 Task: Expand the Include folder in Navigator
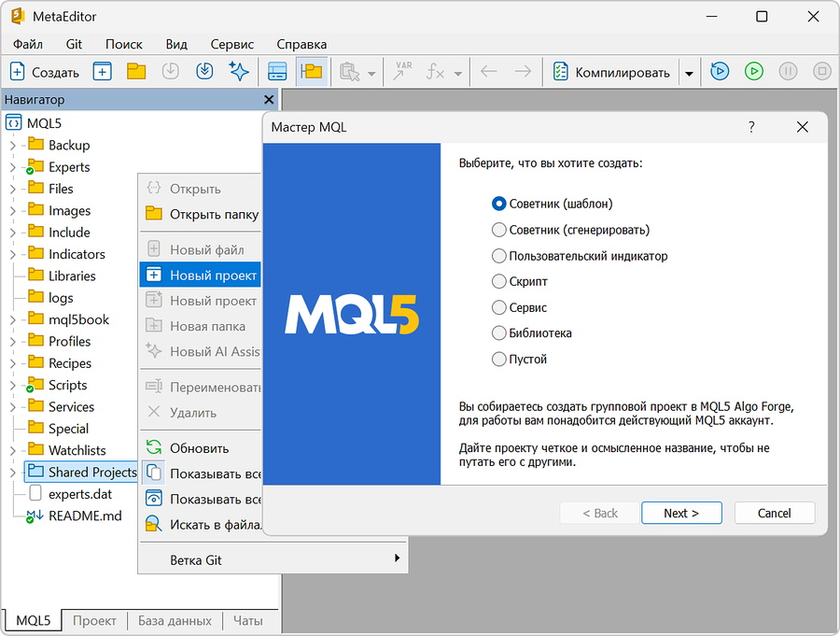coord(13,233)
